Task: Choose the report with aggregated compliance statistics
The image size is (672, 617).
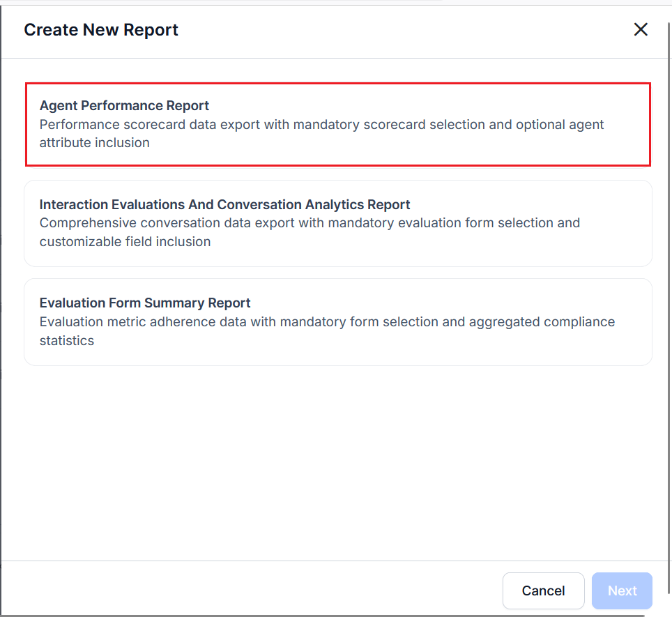Action: (337, 321)
